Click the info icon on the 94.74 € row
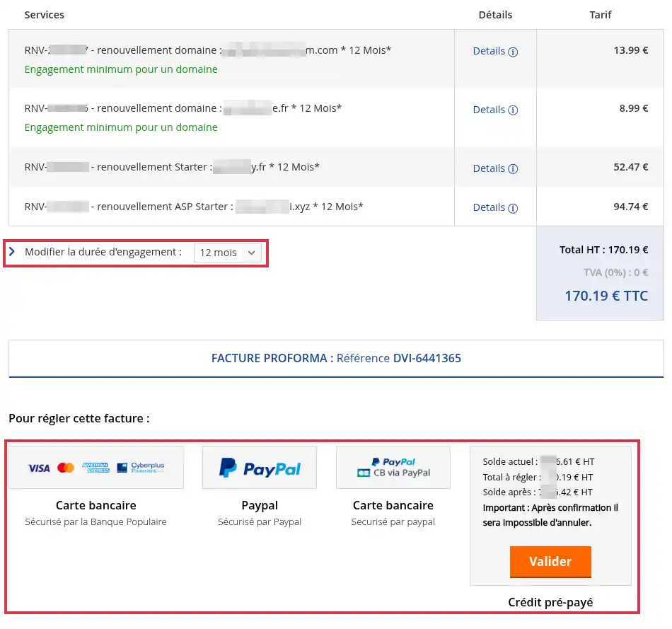The height and width of the screenshot is (629, 672). coord(513,209)
